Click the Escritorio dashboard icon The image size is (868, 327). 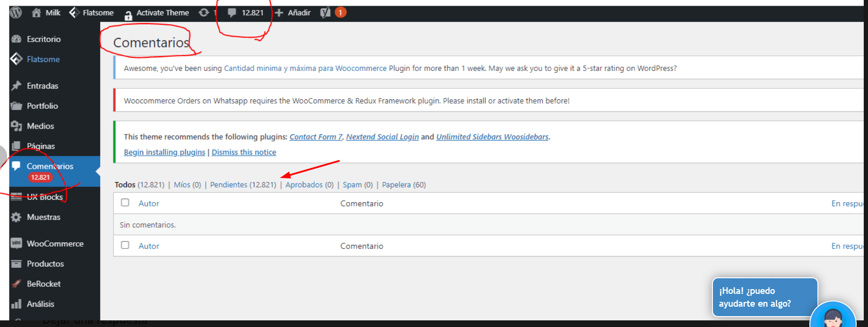[x=17, y=39]
